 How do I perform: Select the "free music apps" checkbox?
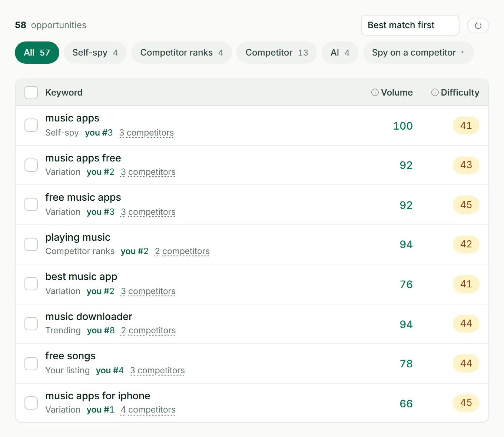(x=31, y=204)
